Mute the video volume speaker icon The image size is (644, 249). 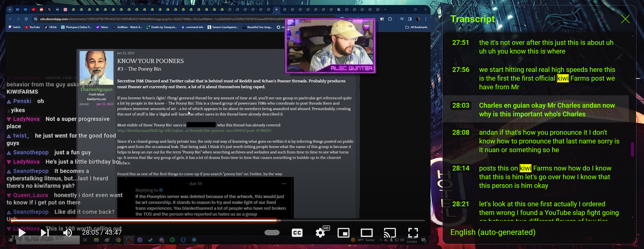click(x=67, y=233)
